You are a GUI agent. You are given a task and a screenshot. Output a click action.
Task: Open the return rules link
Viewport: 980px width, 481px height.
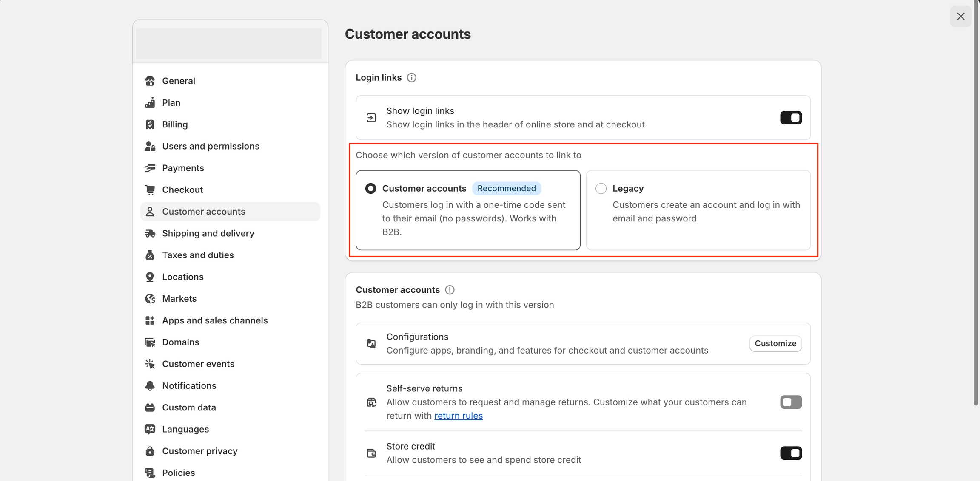click(458, 416)
